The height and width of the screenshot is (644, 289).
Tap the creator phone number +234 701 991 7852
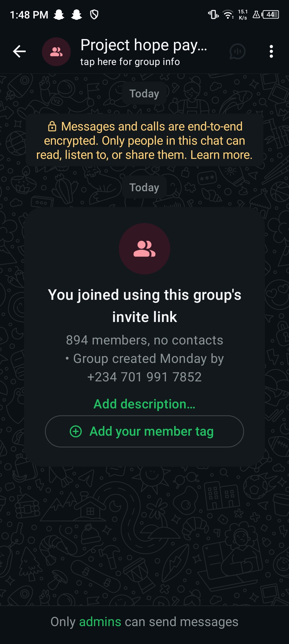pyautogui.click(x=144, y=377)
